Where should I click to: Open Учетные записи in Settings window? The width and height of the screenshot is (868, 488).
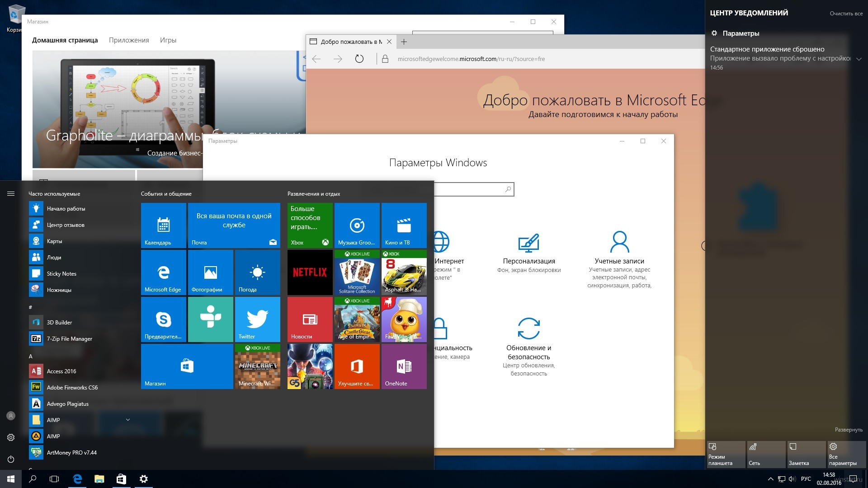point(619,260)
